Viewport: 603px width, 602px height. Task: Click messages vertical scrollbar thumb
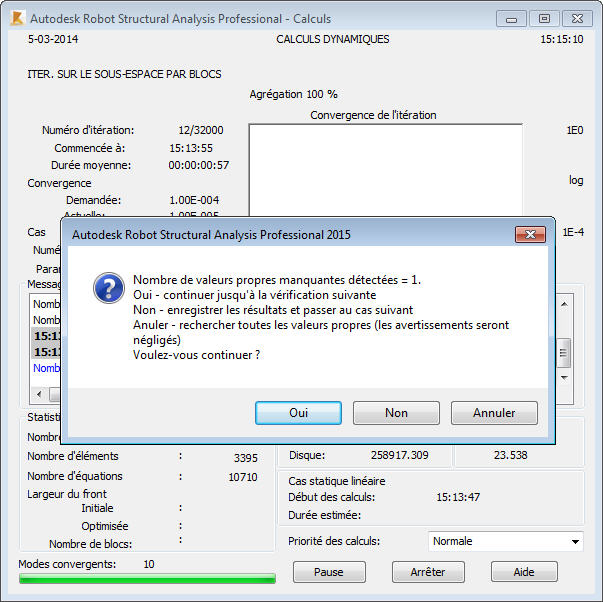click(x=564, y=352)
